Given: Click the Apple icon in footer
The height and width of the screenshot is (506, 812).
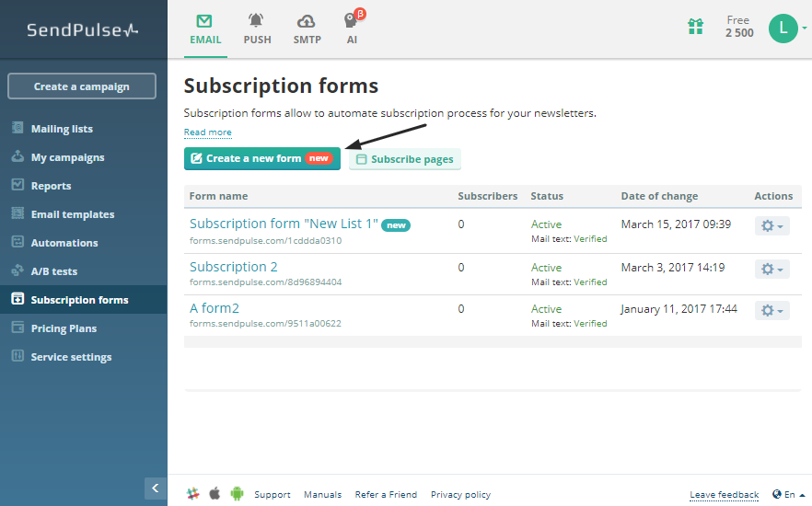Looking at the screenshot, I should click(x=215, y=493).
